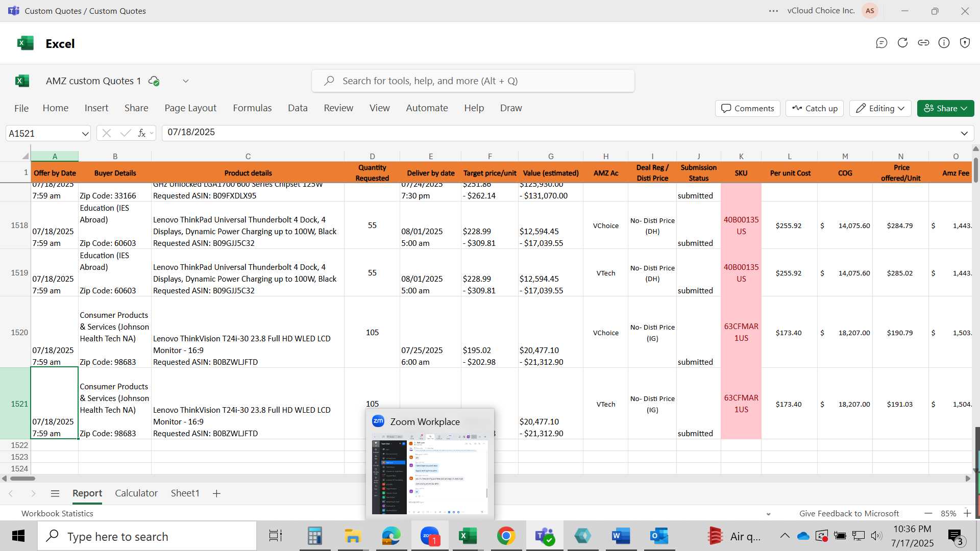
Task: Copy link to tab icon
Action: coord(923,43)
